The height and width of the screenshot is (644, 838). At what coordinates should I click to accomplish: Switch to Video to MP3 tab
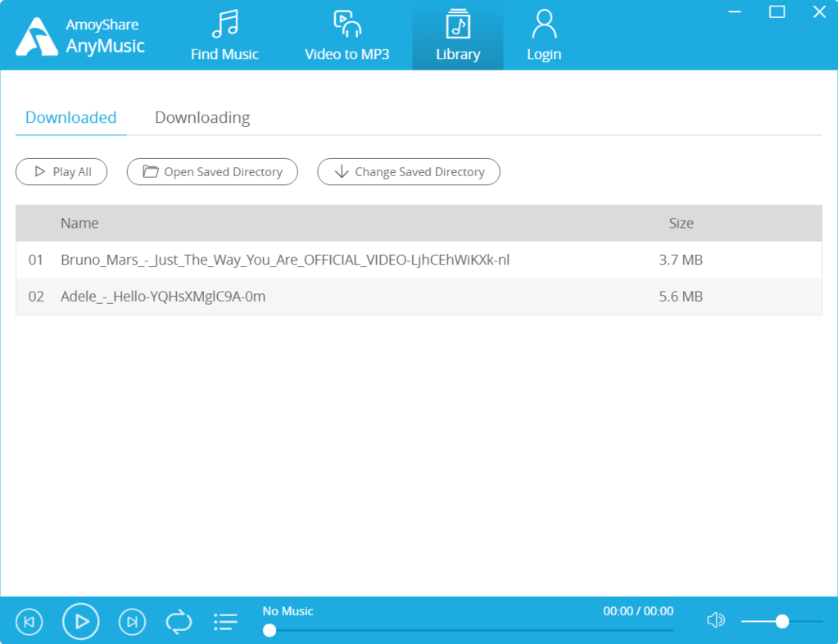(347, 35)
